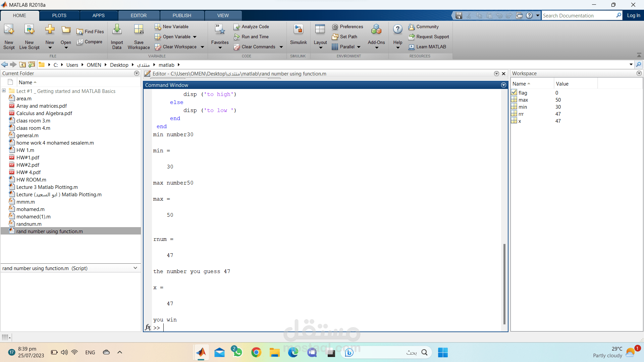Switch to the VIEW tab
This screenshot has height=362, width=644.
[223, 15]
